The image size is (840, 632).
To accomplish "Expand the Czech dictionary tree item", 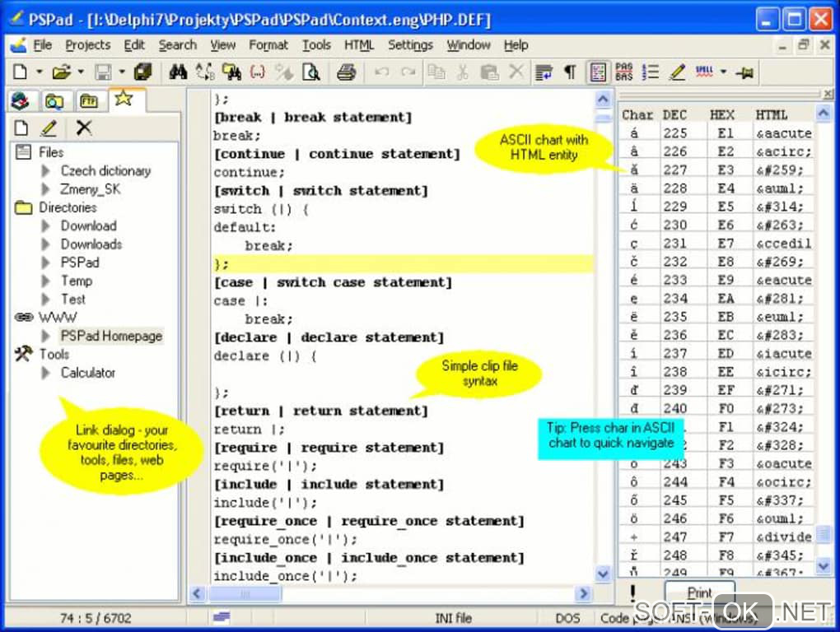I will click(46, 171).
